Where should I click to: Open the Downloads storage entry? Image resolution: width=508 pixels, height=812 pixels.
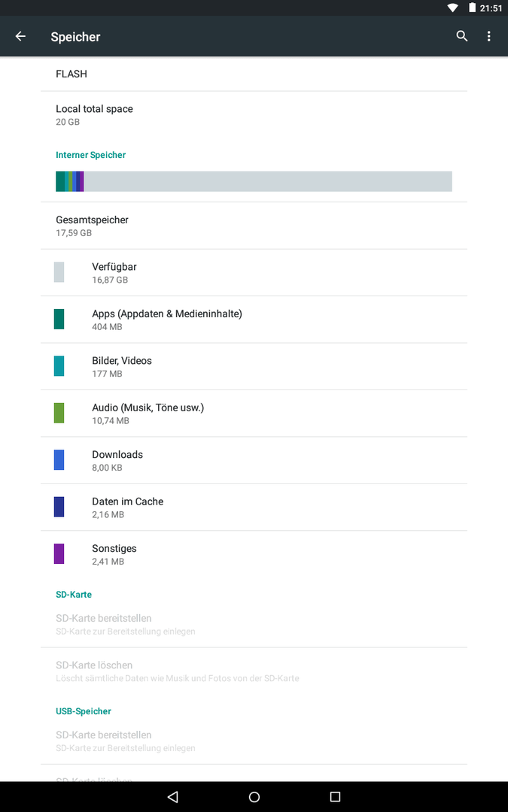point(254,460)
